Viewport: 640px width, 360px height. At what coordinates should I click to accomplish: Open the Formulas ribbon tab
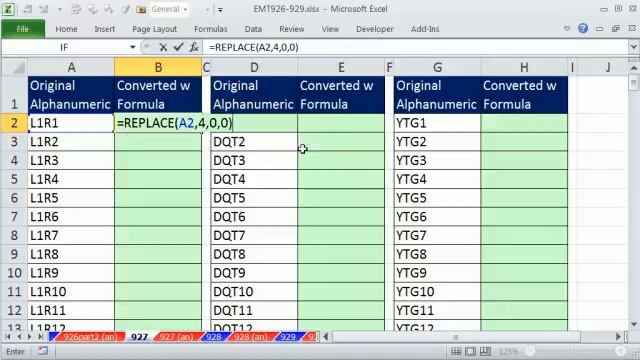point(211,29)
